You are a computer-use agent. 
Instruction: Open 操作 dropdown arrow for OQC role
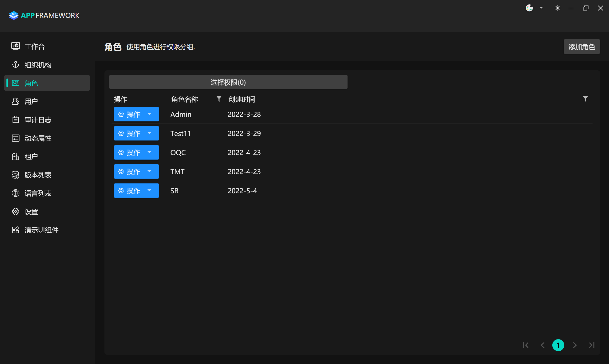[x=149, y=152]
